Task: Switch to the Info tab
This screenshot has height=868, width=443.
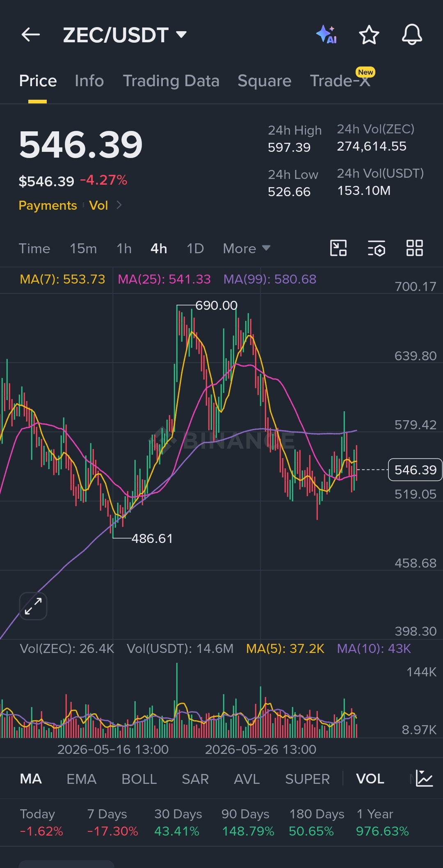Action: tap(89, 81)
